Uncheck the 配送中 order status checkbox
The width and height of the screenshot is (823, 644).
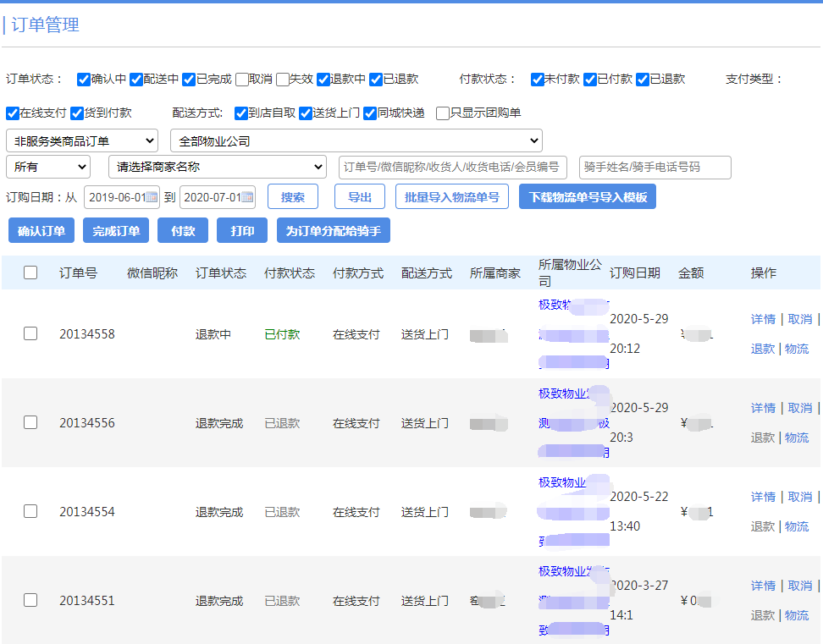pyautogui.click(x=136, y=80)
